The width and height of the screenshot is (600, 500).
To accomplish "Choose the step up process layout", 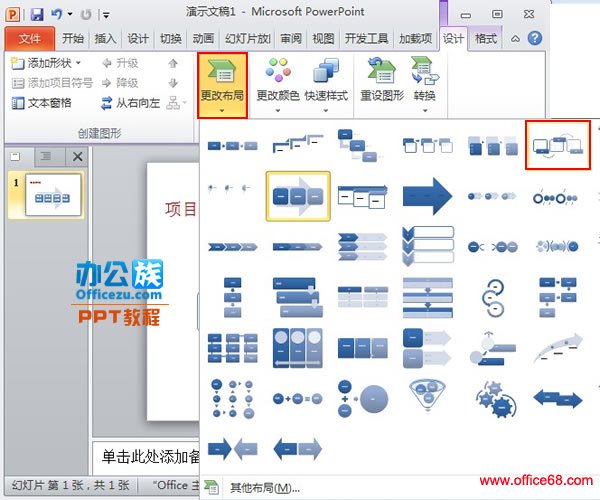I will pos(298,143).
